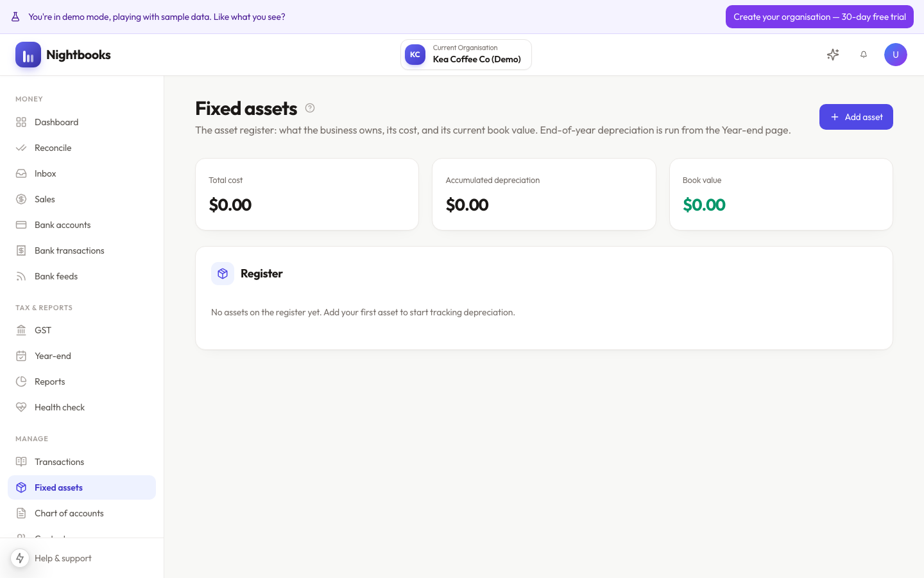Image resolution: width=924 pixels, height=578 pixels.
Task: Click the Book value card
Action: (x=781, y=194)
